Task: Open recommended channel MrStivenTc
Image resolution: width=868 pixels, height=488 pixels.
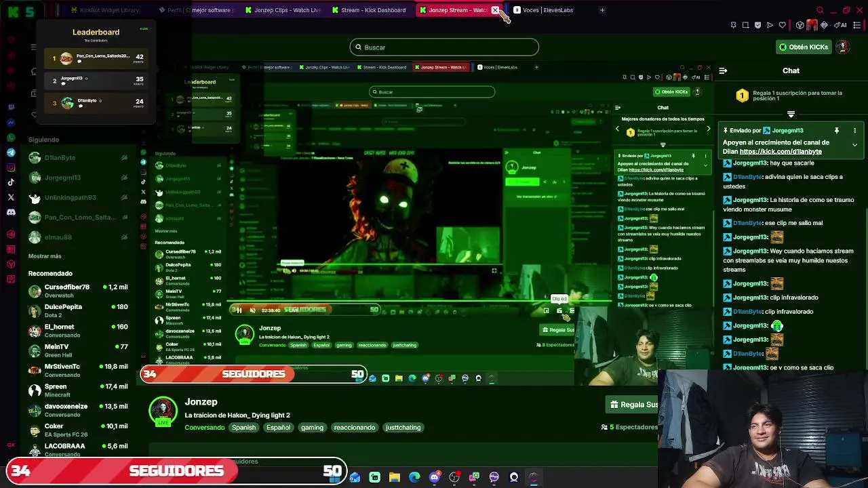Action: (x=78, y=370)
